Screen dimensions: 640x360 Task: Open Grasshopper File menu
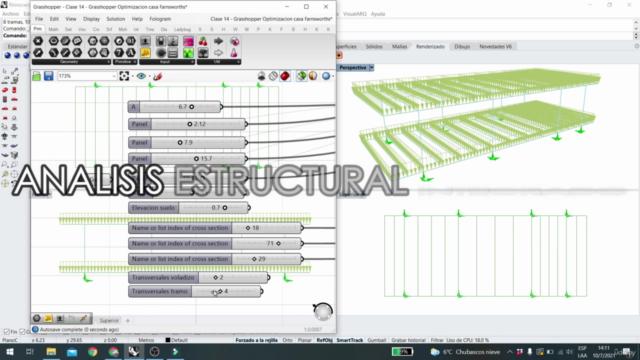[39, 19]
